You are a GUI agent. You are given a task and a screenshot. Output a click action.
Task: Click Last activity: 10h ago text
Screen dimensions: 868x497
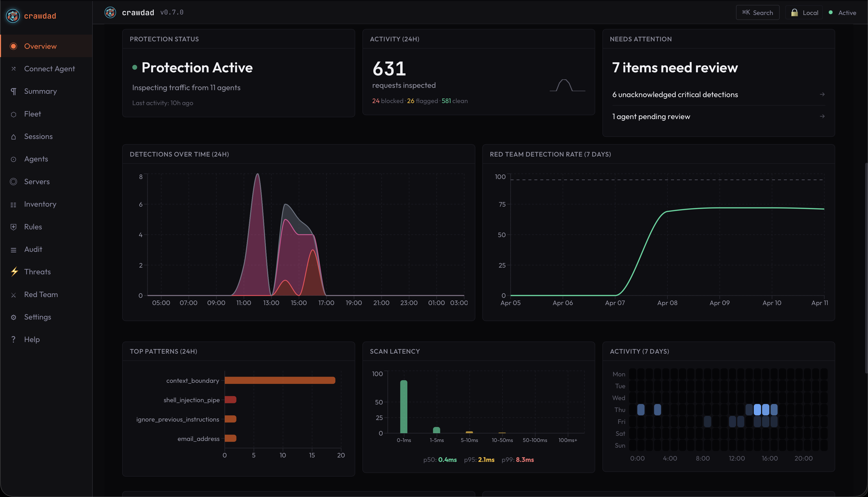[163, 103]
